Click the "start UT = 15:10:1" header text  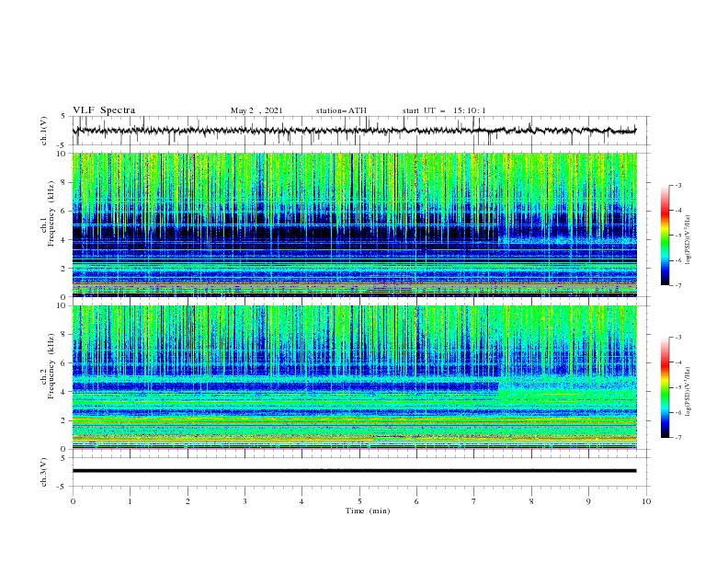(444, 110)
